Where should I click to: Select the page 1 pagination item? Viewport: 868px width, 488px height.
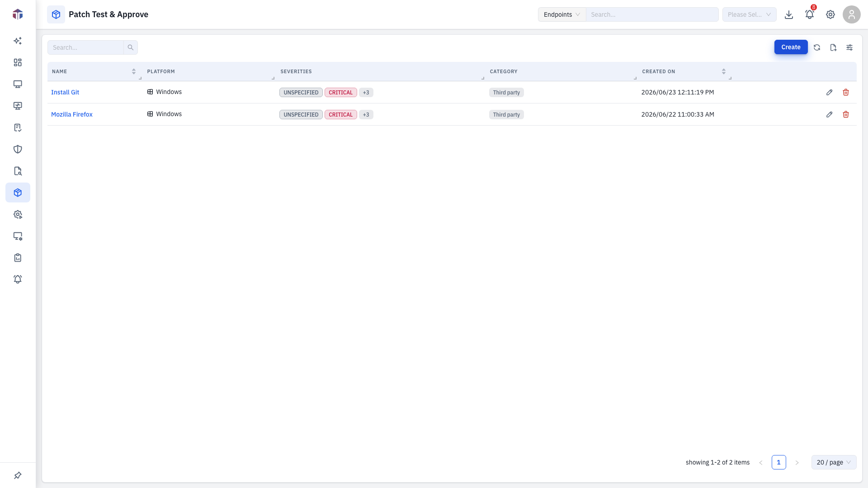778,462
